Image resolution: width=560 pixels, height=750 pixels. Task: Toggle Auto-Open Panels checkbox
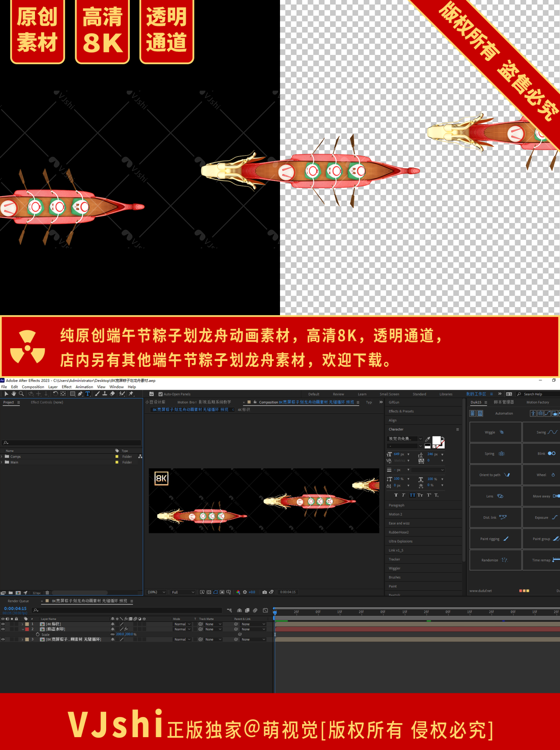pos(161,394)
